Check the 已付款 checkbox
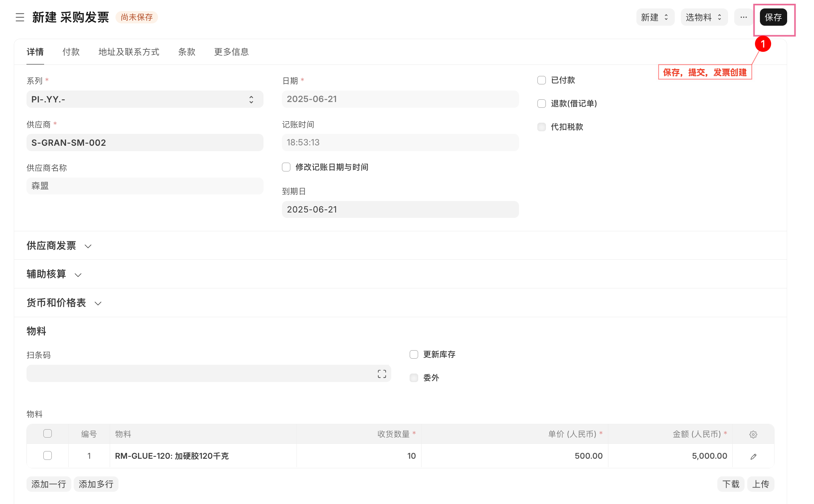This screenshot has height=504, width=814. point(541,80)
